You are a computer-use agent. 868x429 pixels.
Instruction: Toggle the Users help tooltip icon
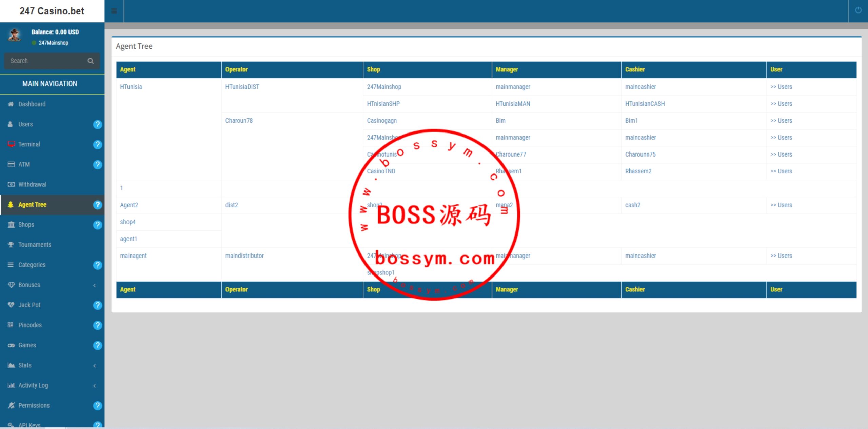97,123
